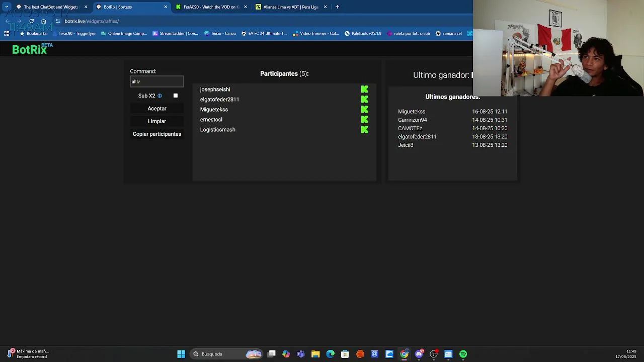Expand the tab search dropdown arrow

coord(7,7)
